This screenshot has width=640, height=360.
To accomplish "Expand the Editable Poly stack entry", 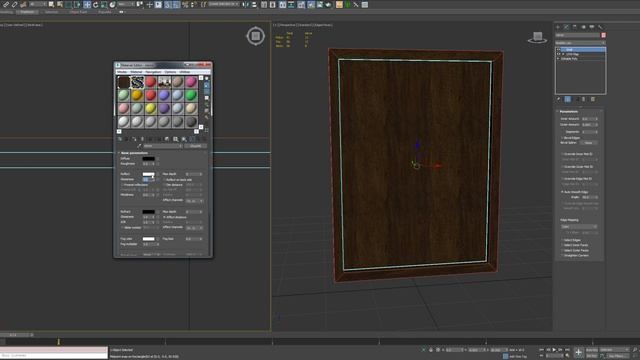I will [x=558, y=59].
